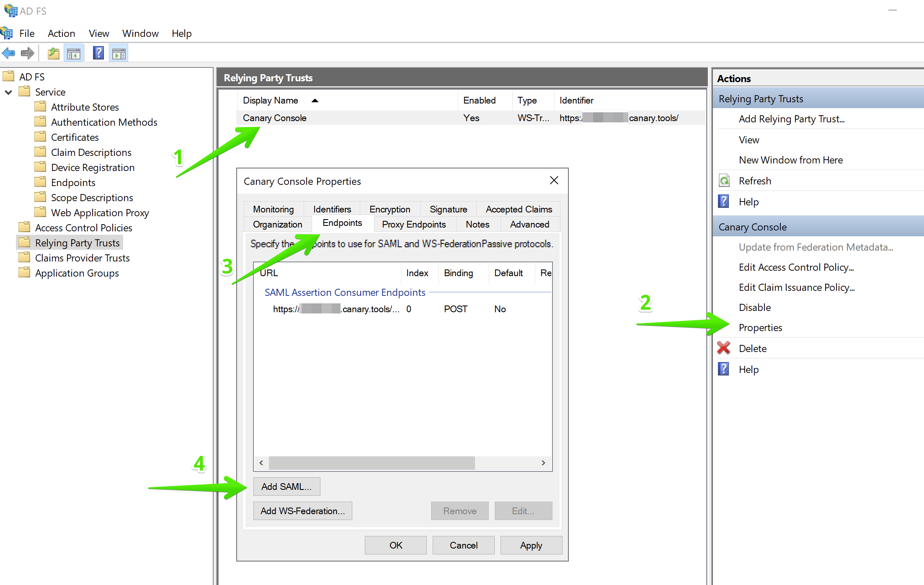Switch to the Identifiers tab
This screenshot has width=924, height=585.
[332, 209]
